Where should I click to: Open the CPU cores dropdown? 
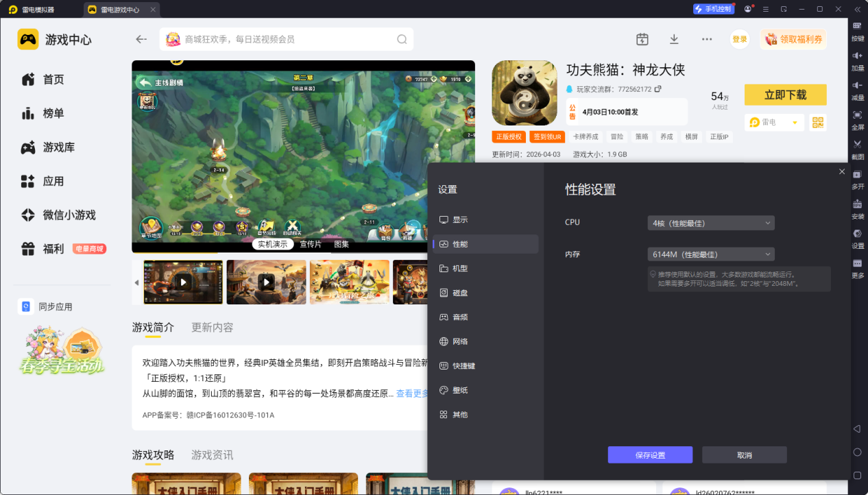point(710,223)
